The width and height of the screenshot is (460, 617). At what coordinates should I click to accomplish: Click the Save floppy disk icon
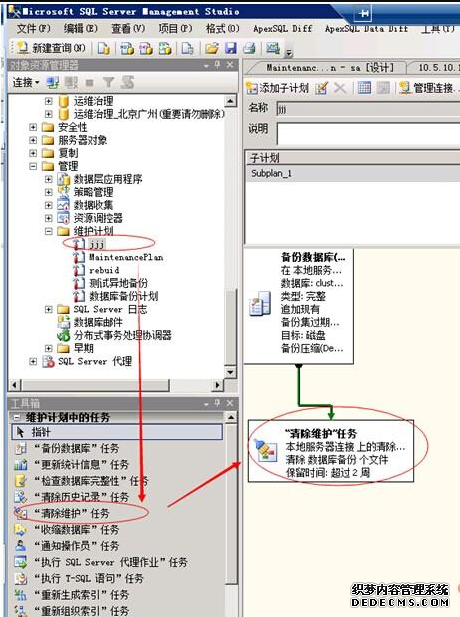[231, 48]
